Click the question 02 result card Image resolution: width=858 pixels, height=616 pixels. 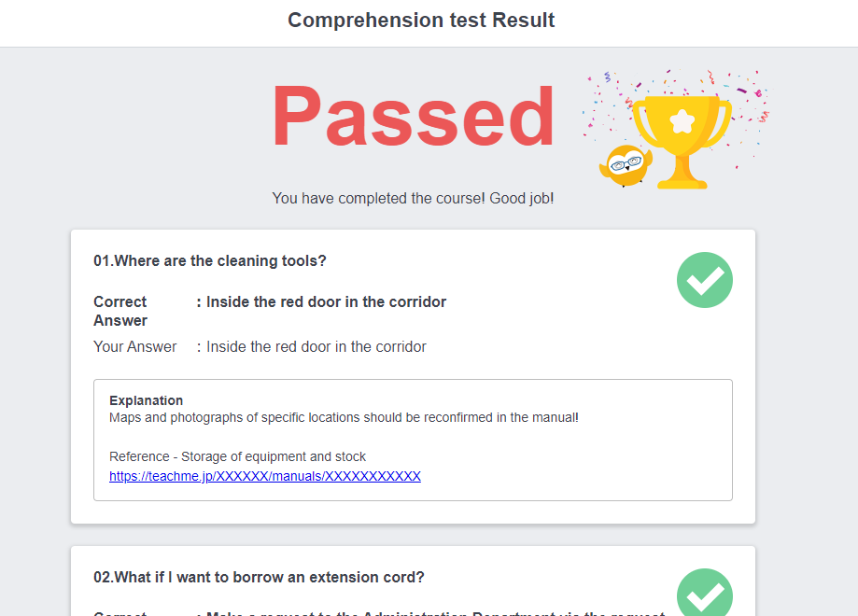tap(413, 579)
